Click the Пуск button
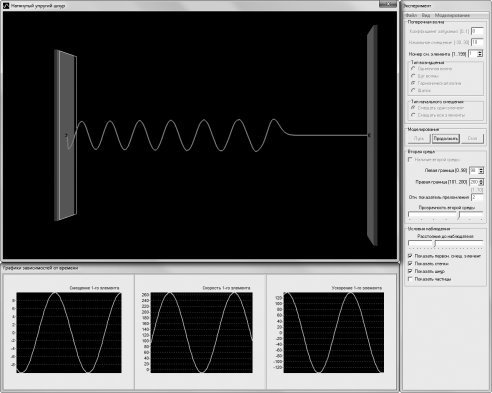 coord(419,138)
